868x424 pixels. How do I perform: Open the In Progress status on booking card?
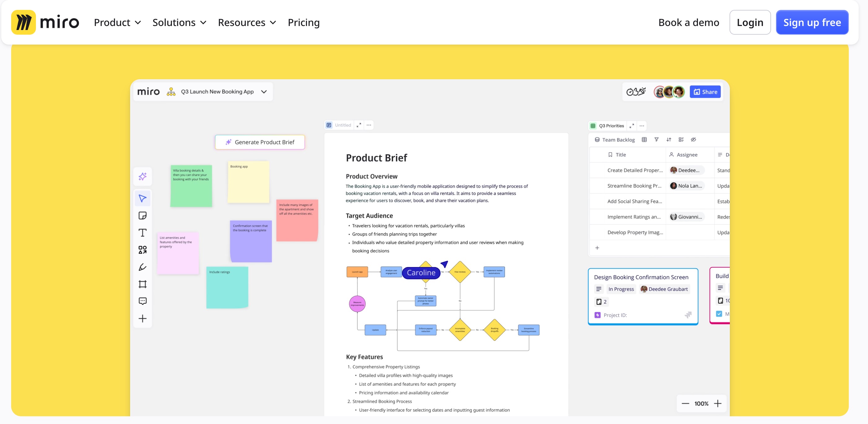coord(621,289)
